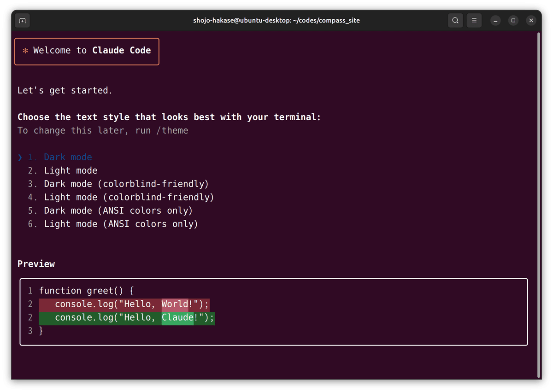Open the hamburger menu
This screenshot has height=392, width=553.
tap(474, 20)
